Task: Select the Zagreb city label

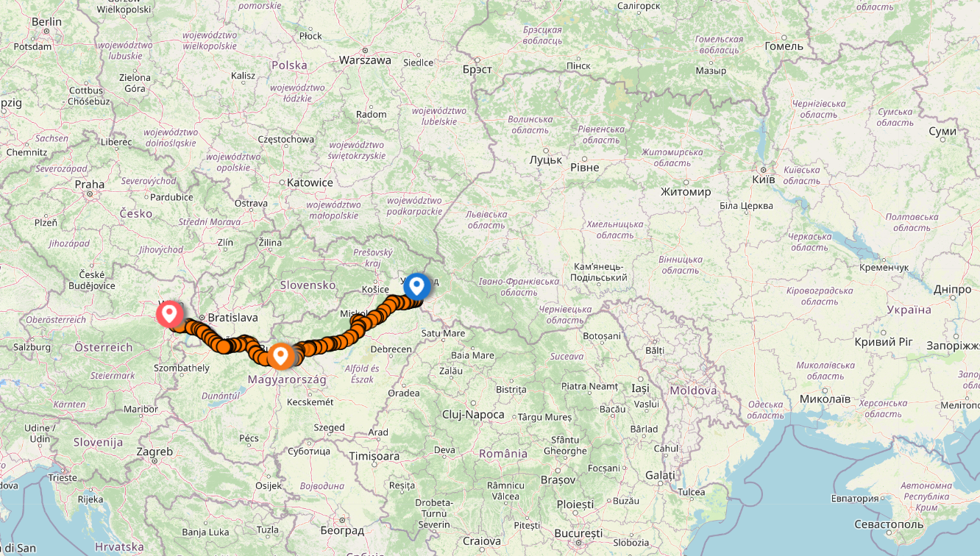Action: click(x=155, y=452)
